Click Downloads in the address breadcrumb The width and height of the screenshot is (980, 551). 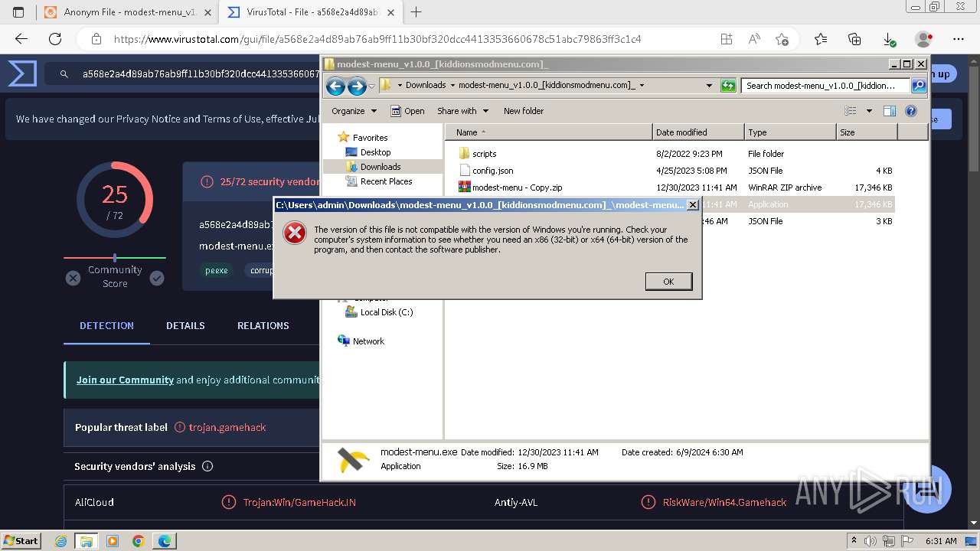coord(426,86)
